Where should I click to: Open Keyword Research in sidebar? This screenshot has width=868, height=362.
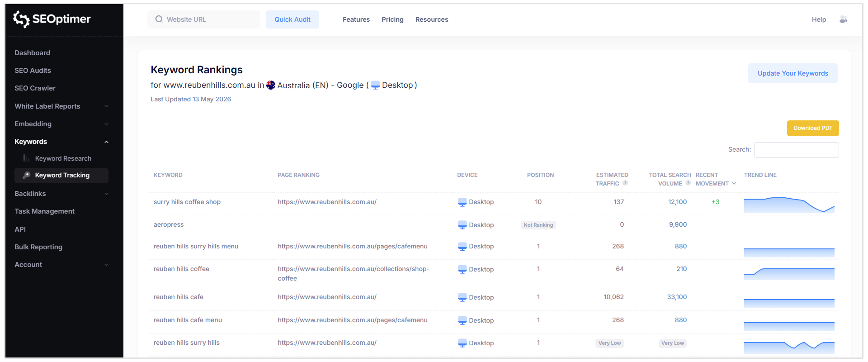(63, 158)
